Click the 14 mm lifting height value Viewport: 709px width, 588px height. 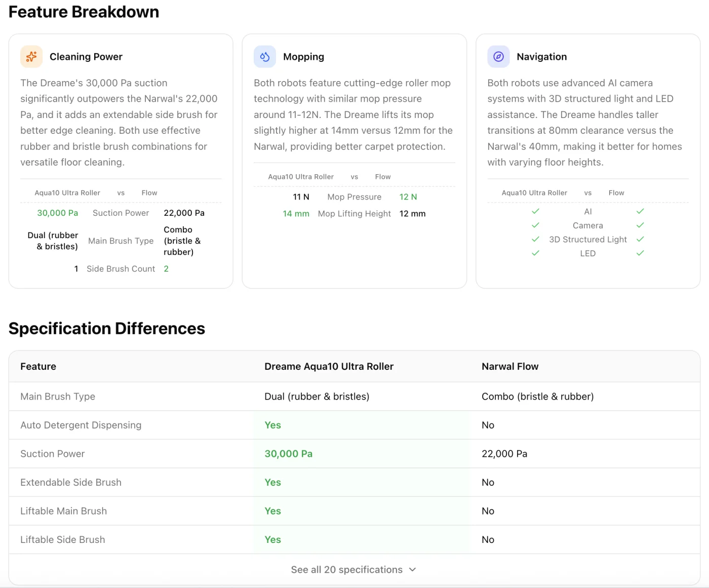(296, 214)
